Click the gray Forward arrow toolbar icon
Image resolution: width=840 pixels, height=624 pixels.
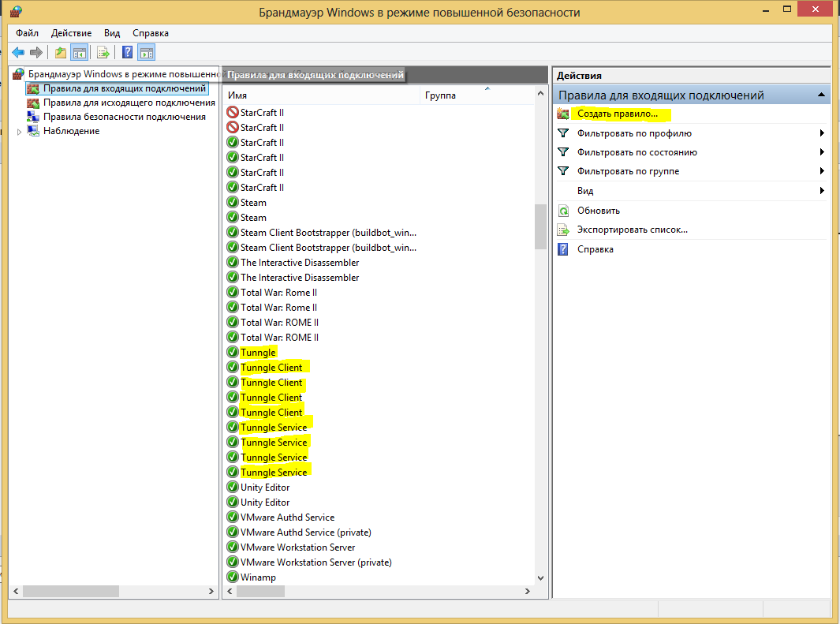pos(36,53)
